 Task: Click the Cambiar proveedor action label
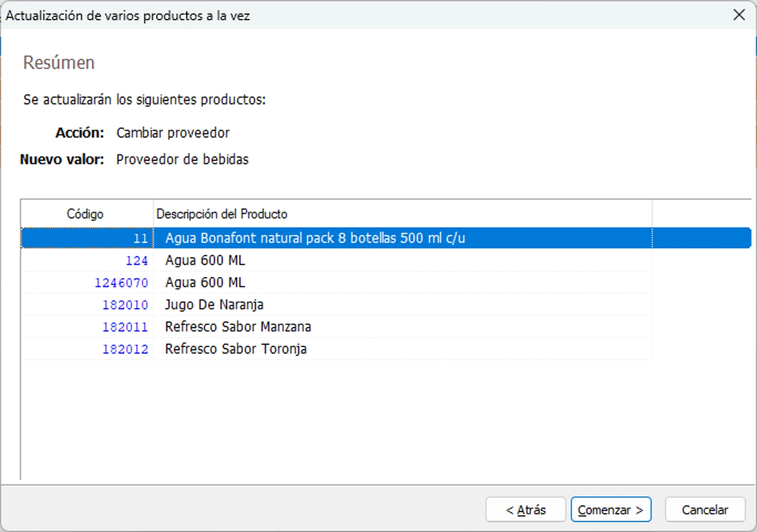coord(173,133)
